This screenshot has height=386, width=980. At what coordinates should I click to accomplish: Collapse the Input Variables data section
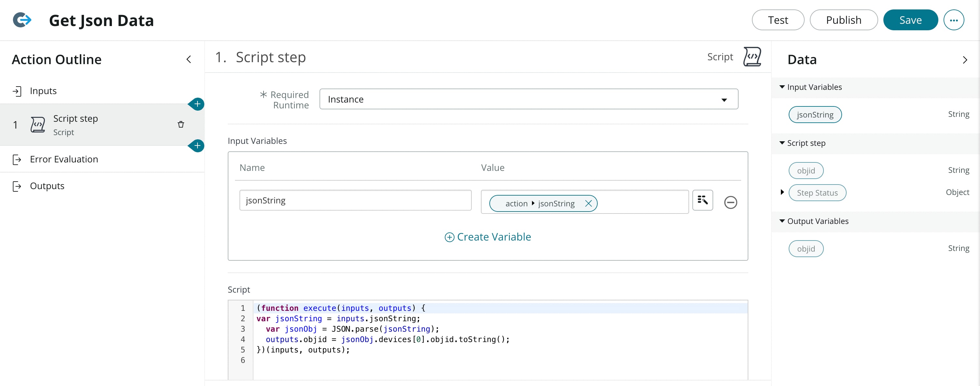pyautogui.click(x=782, y=87)
